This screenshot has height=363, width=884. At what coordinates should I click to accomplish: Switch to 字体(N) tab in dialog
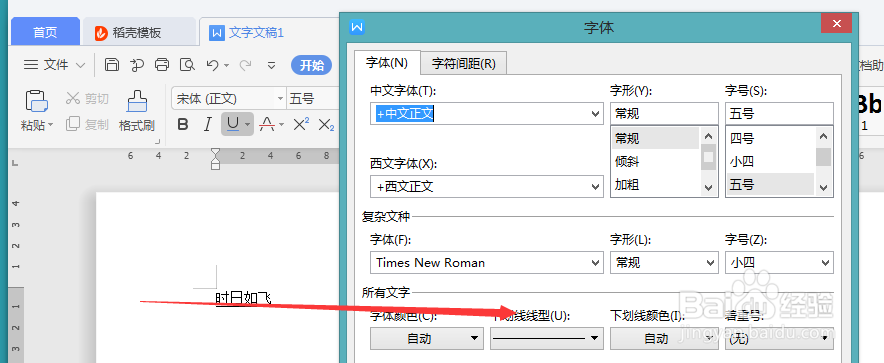(387, 63)
